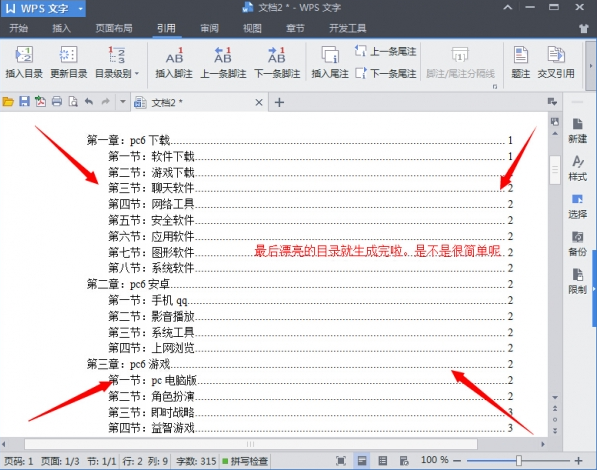Click the 100 % zoom level
The width and height of the screenshot is (598, 470).
pos(435,460)
